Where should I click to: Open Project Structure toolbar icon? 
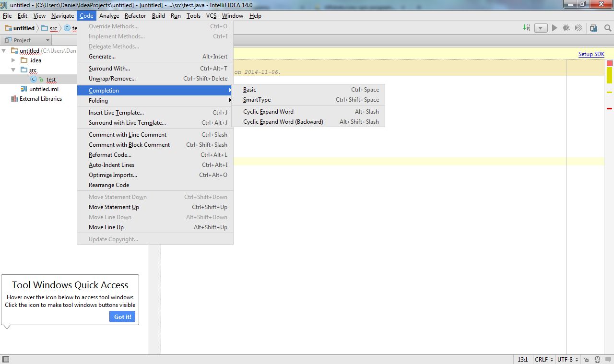594,28
